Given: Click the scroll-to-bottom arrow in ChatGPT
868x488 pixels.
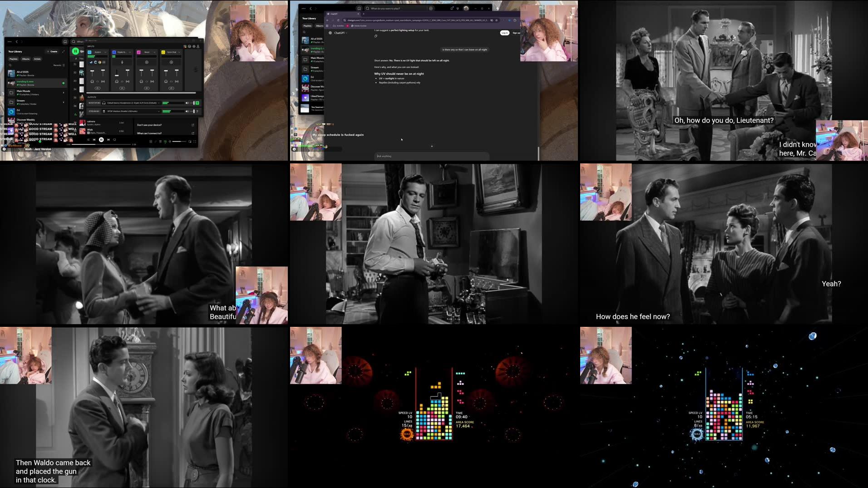Looking at the screenshot, I should coord(432,146).
